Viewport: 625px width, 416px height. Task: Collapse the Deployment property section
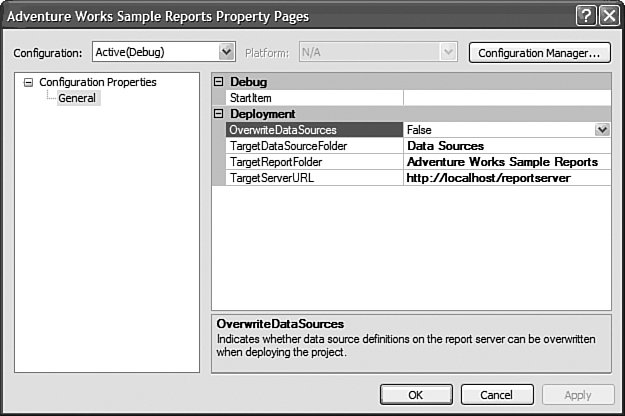(218, 114)
